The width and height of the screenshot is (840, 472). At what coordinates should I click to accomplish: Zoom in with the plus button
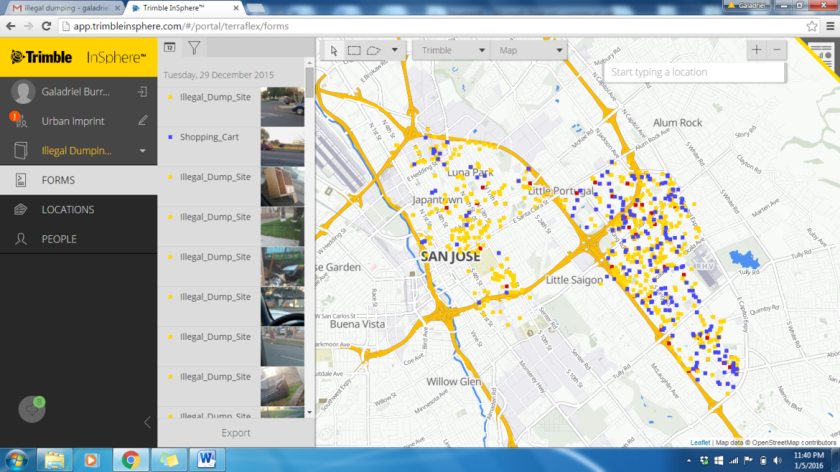(x=756, y=50)
